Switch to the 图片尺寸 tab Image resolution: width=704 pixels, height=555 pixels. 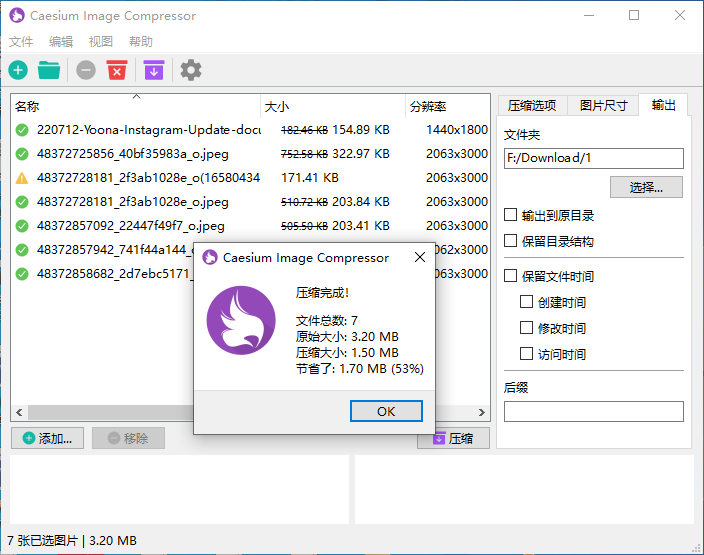click(x=603, y=106)
